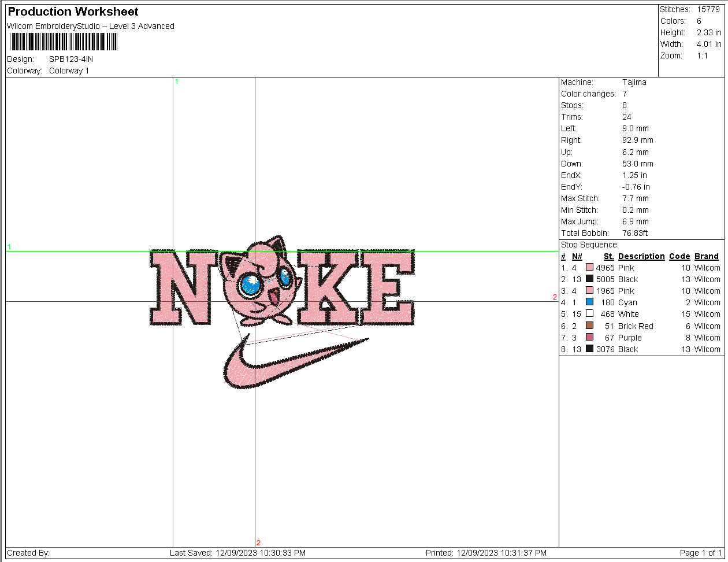Click the black swatch in row 8
The width and height of the screenshot is (728, 562).
click(x=589, y=349)
